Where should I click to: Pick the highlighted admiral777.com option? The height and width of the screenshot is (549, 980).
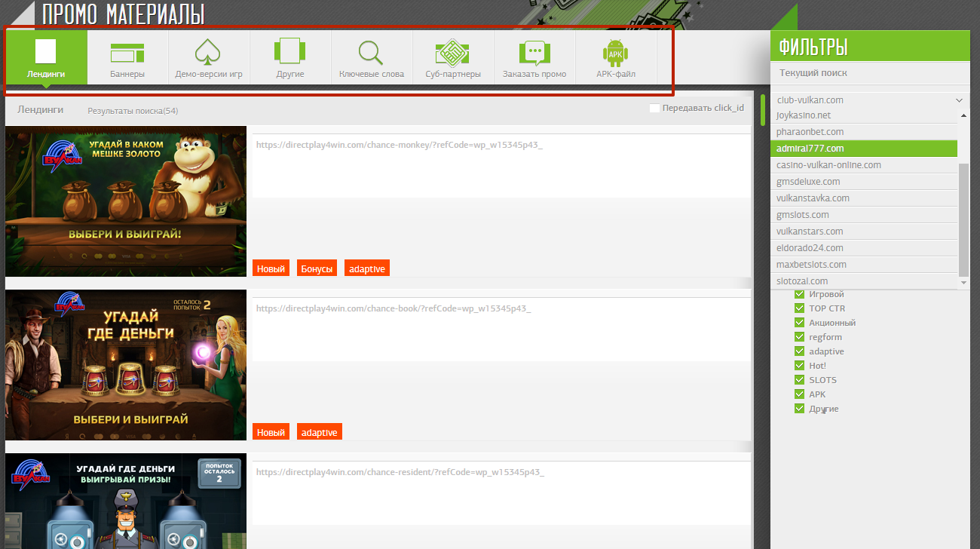(864, 149)
